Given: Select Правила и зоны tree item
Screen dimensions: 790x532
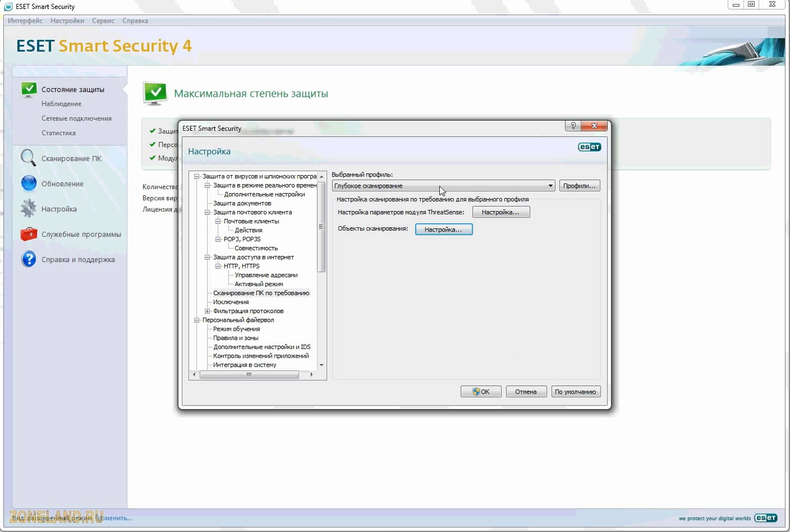Looking at the screenshot, I should (x=236, y=338).
